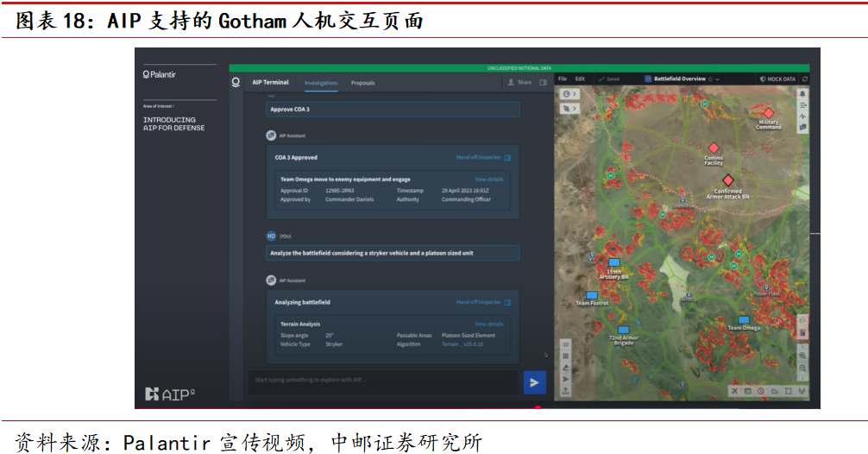The width and height of the screenshot is (868, 454).
Task: Open the list panel icon below the bell
Action: tap(802, 105)
